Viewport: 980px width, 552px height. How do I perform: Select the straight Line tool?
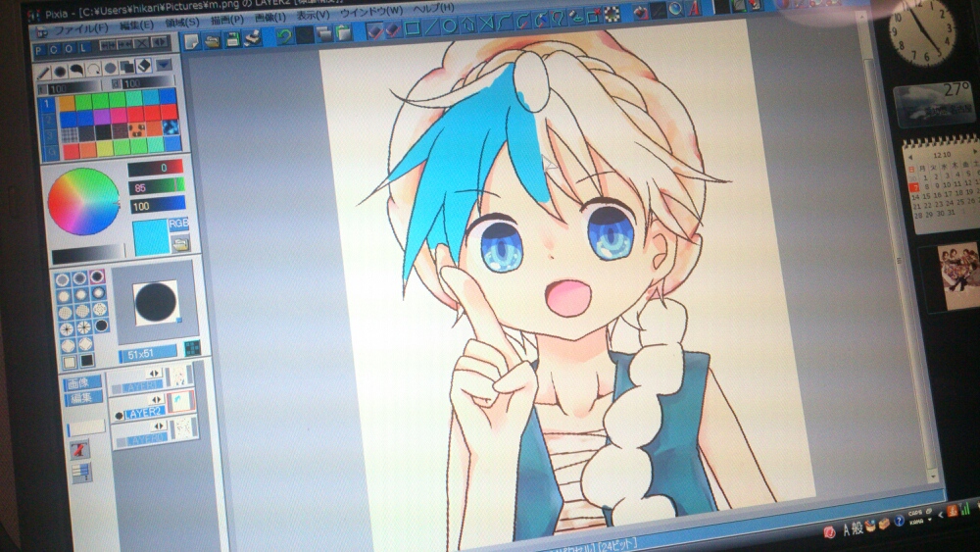coord(431,27)
